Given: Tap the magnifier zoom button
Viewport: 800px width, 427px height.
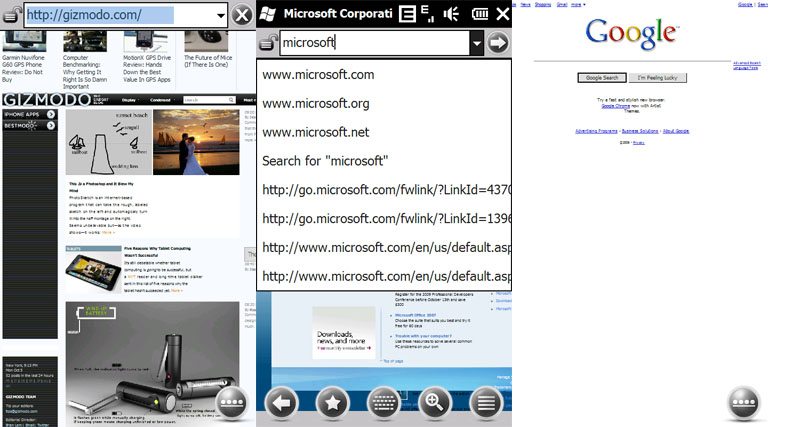Looking at the screenshot, I should [x=435, y=403].
